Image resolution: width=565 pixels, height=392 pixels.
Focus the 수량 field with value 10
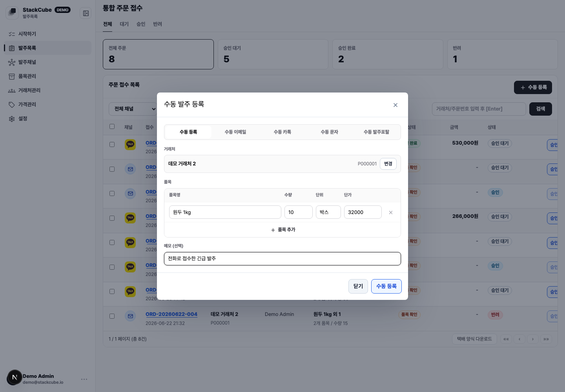(x=299, y=212)
